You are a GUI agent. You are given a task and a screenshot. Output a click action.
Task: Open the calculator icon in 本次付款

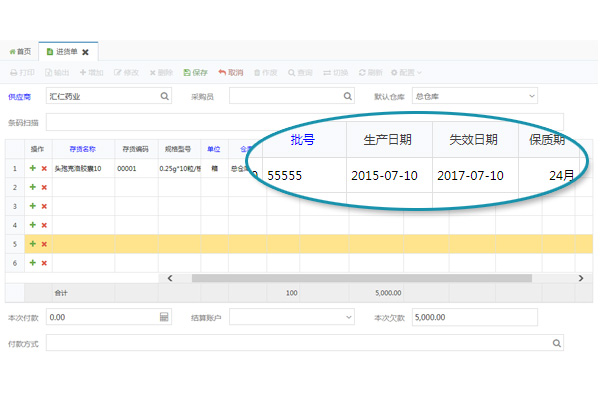pyautogui.click(x=164, y=317)
